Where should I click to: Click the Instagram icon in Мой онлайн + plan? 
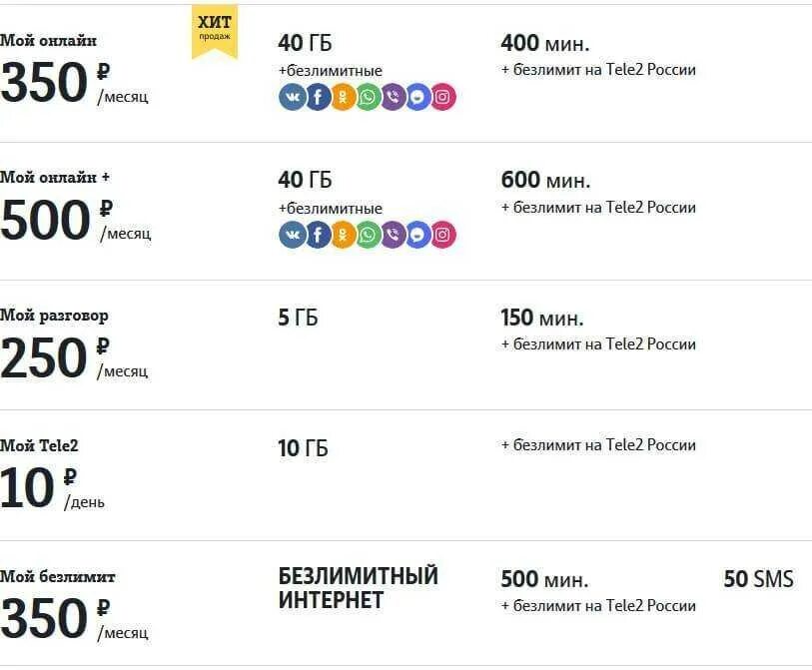(x=443, y=235)
